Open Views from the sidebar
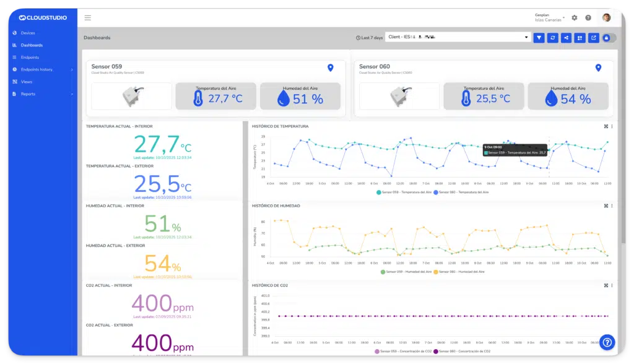This screenshot has height=364, width=634. (x=27, y=82)
